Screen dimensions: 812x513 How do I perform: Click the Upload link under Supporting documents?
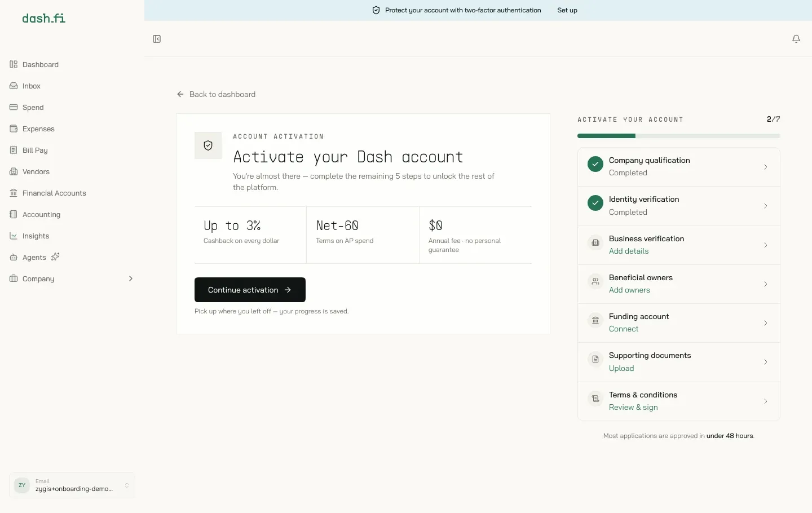pyautogui.click(x=621, y=368)
